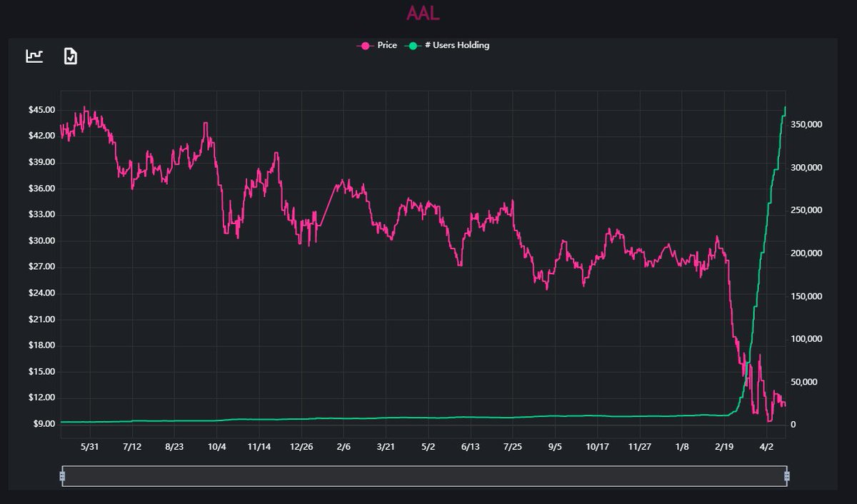Click the right handle of range slider
The width and height of the screenshot is (857, 504).
pyautogui.click(x=787, y=476)
